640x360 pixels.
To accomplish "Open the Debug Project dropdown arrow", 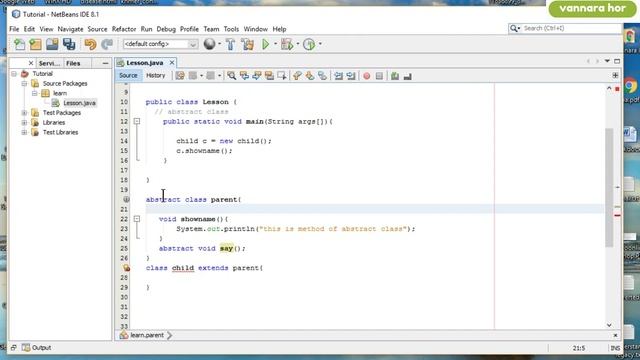I will pos(298,44).
